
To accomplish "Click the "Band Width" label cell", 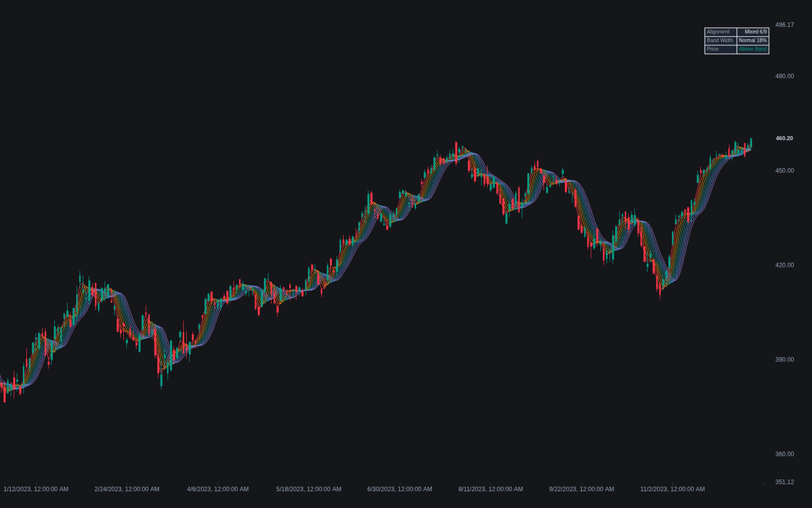I will tap(721, 41).
